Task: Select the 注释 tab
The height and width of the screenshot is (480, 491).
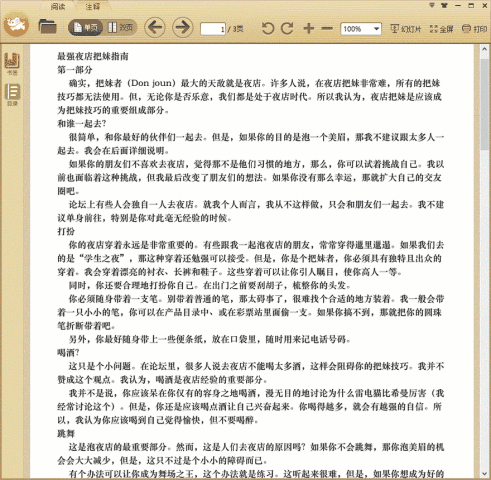Action: pyautogui.click(x=93, y=6)
